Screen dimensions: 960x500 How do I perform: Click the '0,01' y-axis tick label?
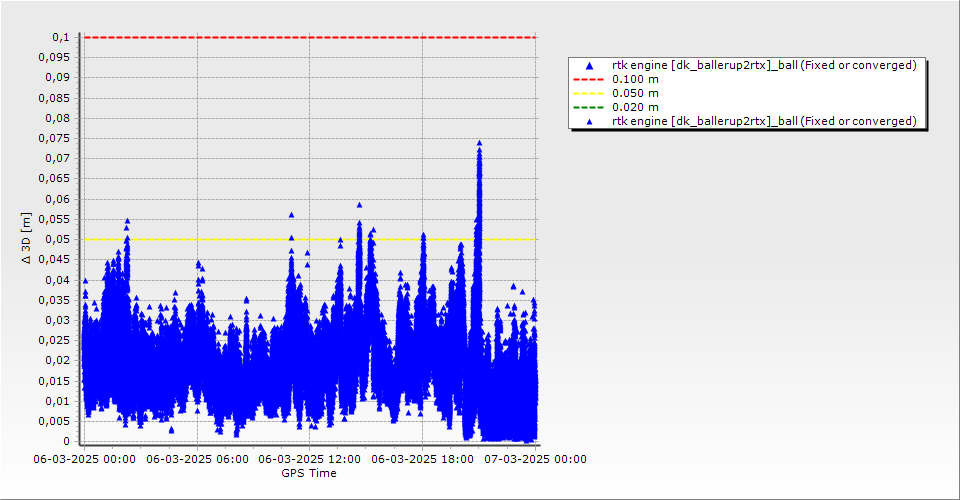coord(58,401)
